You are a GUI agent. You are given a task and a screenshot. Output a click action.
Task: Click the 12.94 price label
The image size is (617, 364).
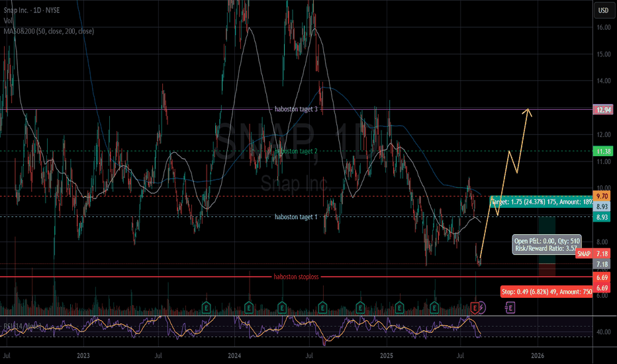(x=603, y=110)
